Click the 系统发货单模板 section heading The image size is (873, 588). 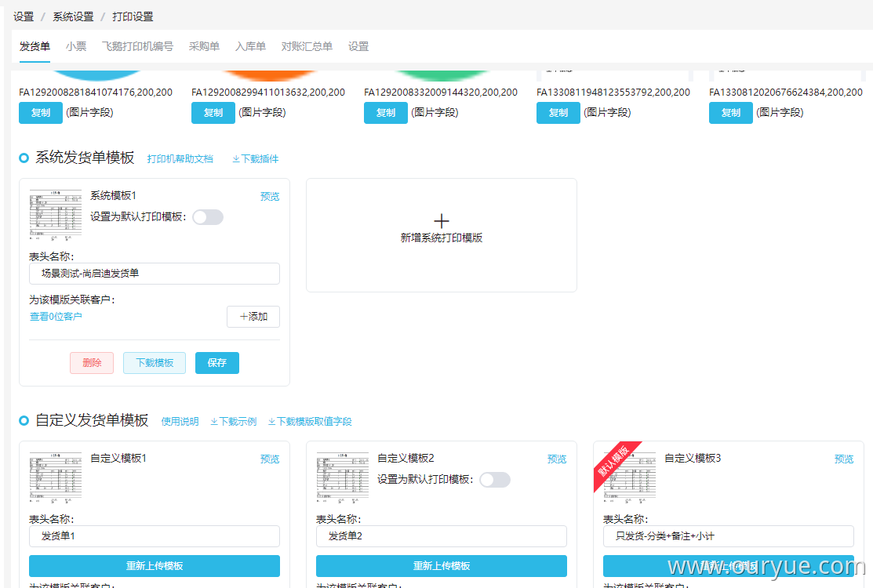click(x=85, y=158)
